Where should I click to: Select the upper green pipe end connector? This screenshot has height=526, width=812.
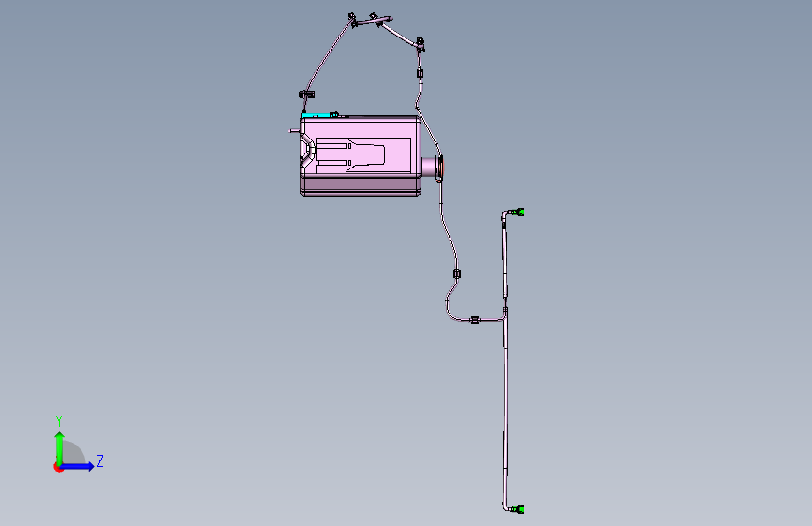[520, 212]
